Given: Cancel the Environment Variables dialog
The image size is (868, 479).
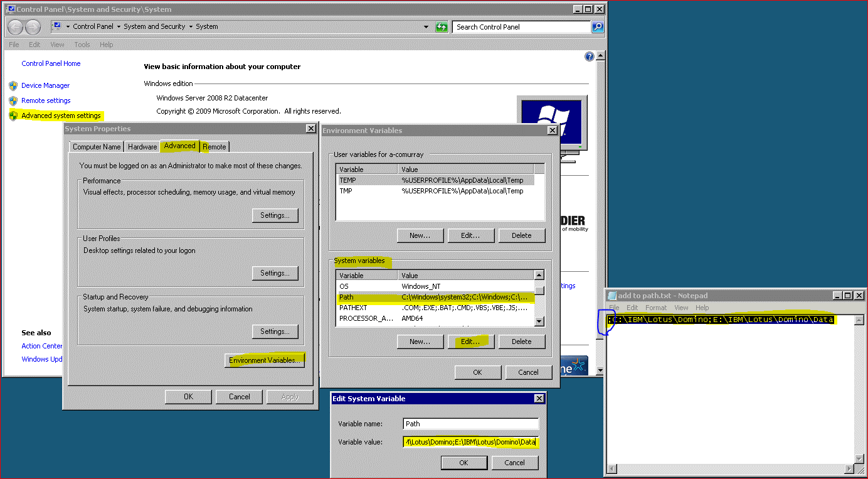Looking at the screenshot, I should pyautogui.click(x=529, y=372).
